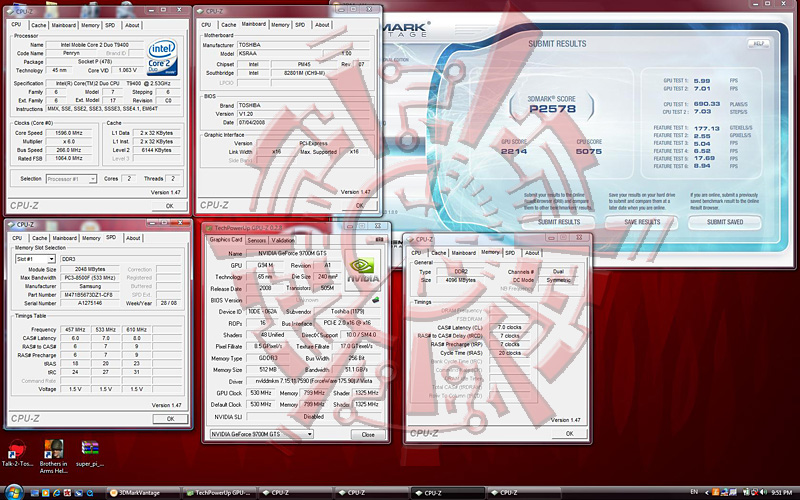
Task: Open the Windows Start orb
Action: (13, 493)
